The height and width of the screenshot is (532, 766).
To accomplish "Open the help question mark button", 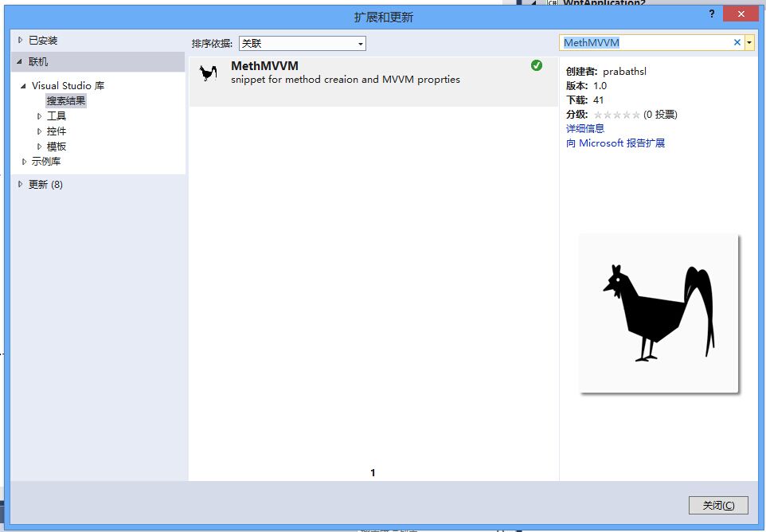I will [x=712, y=14].
